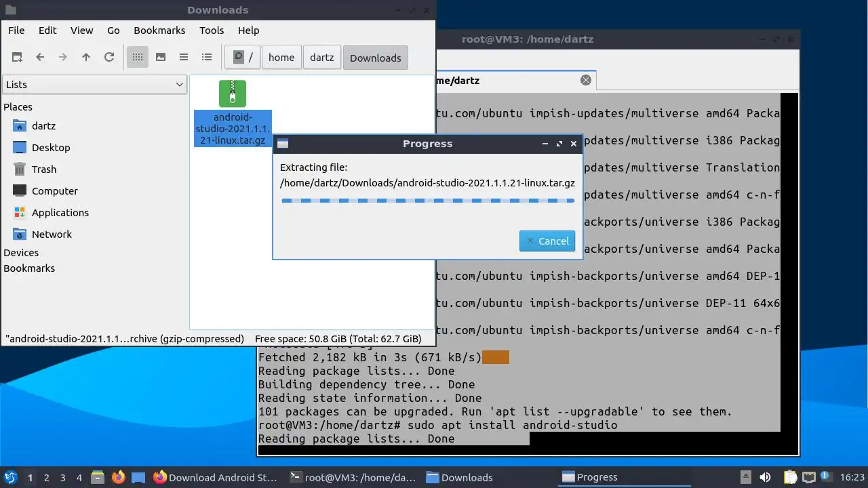Switch to workspace 2
This screenshot has height=488, width=868.
(x=46, y=478)
